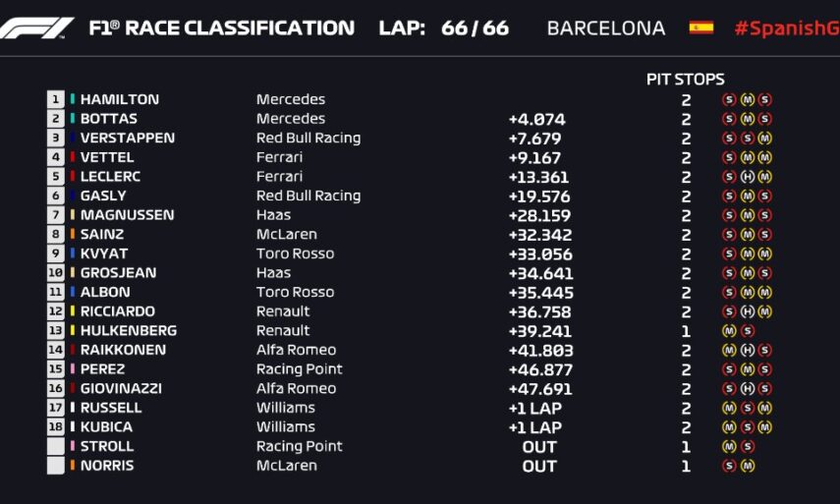Image resolution: width=840 pixels, height=504 pixels.
Task: Open the #SpanishGP hashtag link
Action: pyautogui.click(x=786, y=28)
